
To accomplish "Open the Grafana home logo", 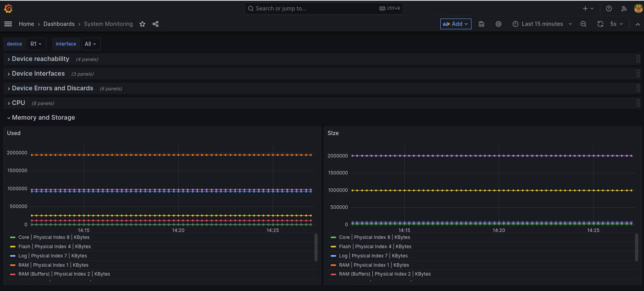I will pyautogui.click(x=8, y=8).
